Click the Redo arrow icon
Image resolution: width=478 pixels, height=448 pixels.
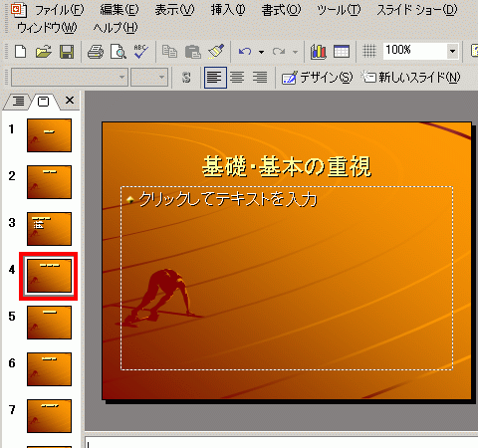(279, 52)
